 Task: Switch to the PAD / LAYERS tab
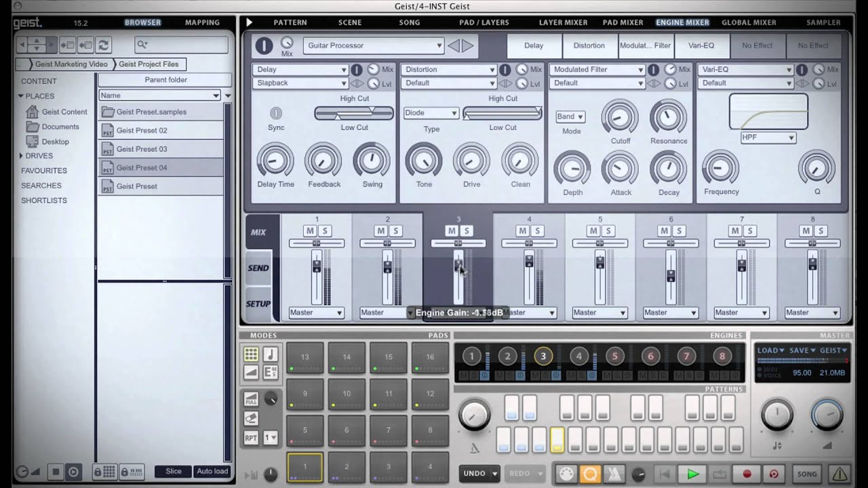(484, 22)
